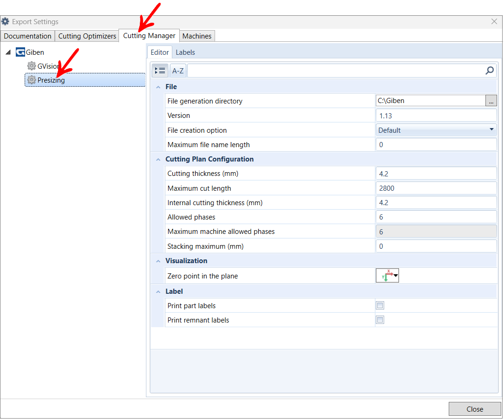This screenshot has height=420, width=504.
Task: Click the Allowed phases label
Action: (191, 217)
